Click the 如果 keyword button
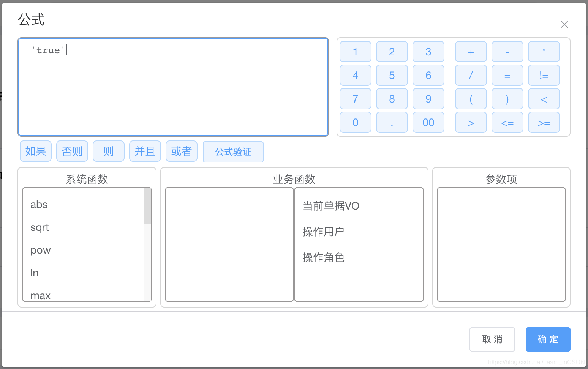Screen dimensions: 588x369 36,151
